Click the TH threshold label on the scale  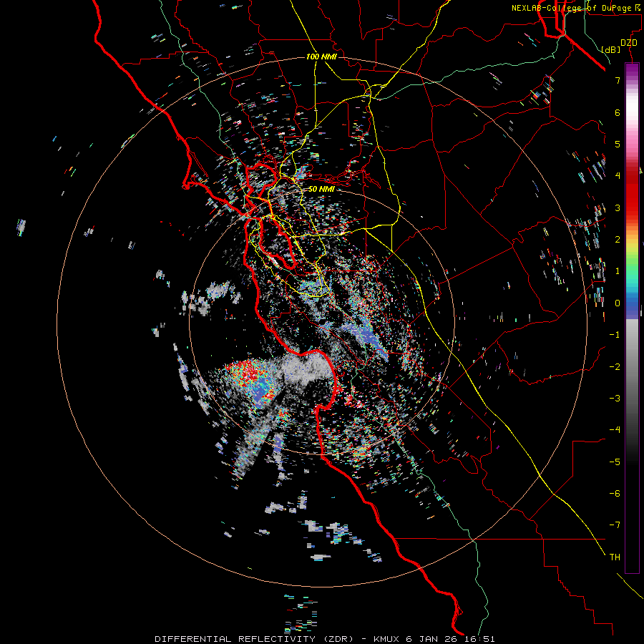click(615, 557)
